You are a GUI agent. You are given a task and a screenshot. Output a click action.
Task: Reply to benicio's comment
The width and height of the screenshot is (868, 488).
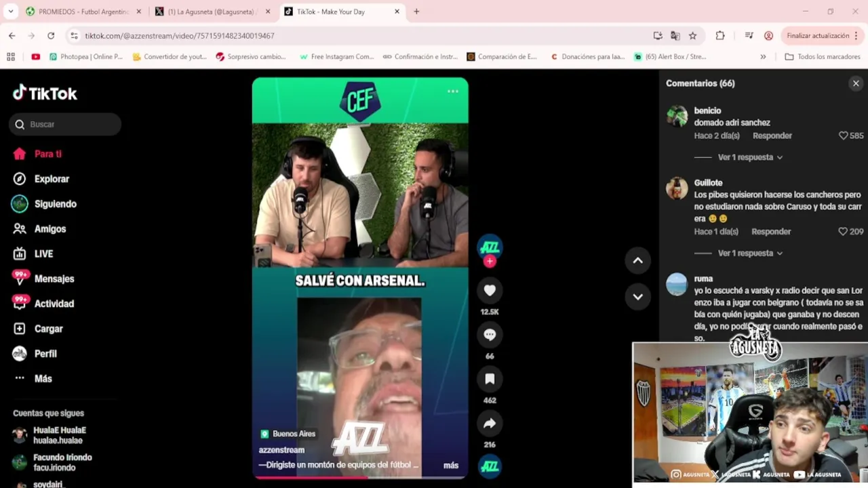click(772, 136)
